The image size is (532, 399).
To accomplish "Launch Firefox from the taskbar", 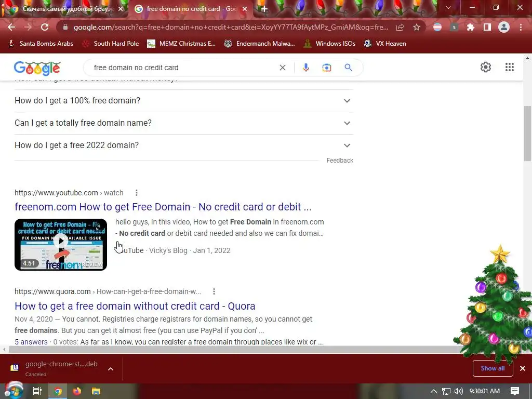I will [x=77, y=391].
